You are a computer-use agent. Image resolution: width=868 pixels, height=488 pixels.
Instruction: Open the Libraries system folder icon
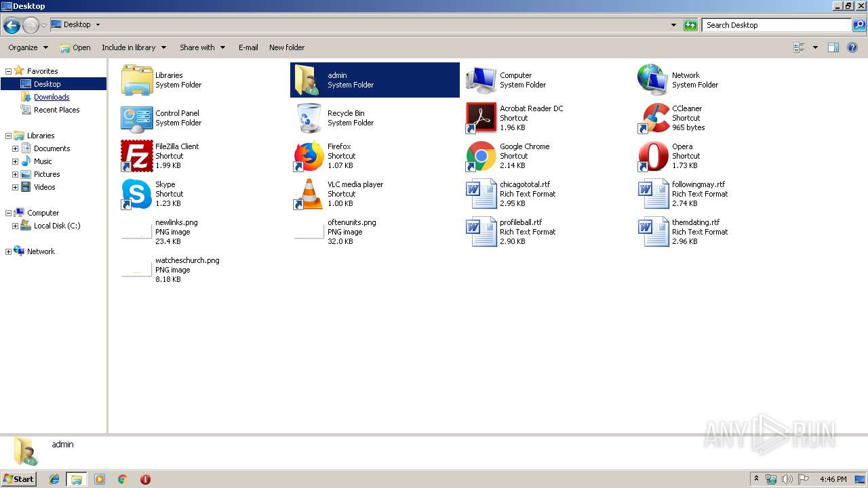(137, 80)
